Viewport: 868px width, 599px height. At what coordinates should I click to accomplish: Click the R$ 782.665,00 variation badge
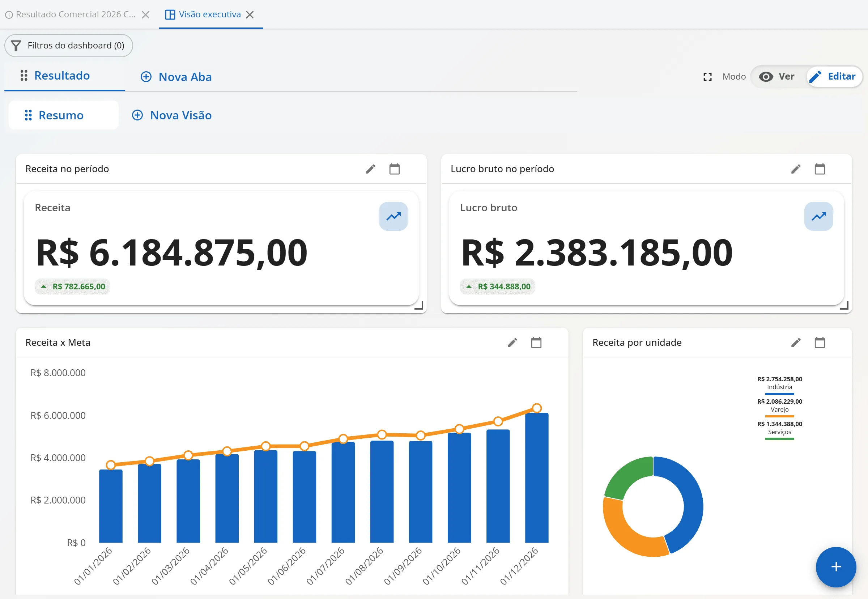pos(72,287)
